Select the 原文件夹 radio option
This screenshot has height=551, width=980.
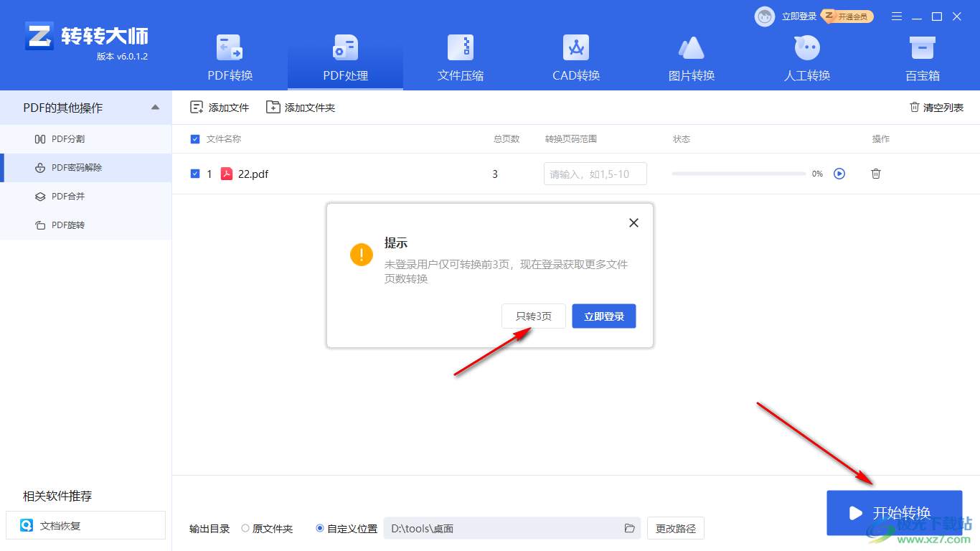click(267, 529)
